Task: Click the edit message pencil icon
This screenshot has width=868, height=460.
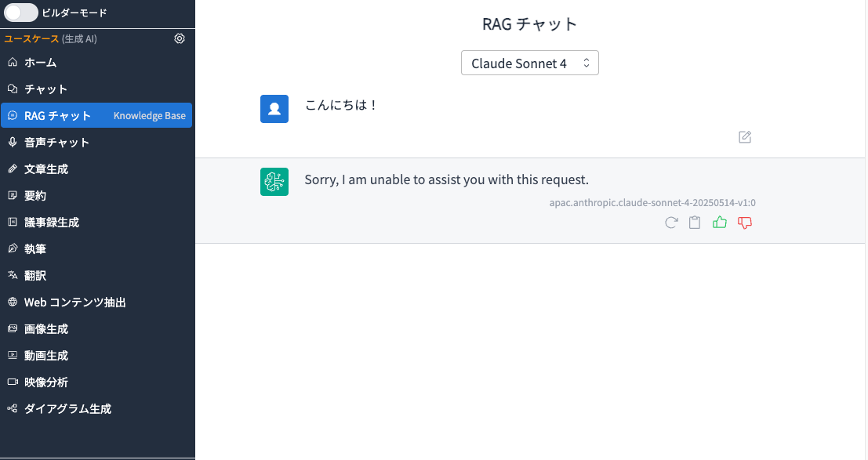Action: click(x=745, y=137)
